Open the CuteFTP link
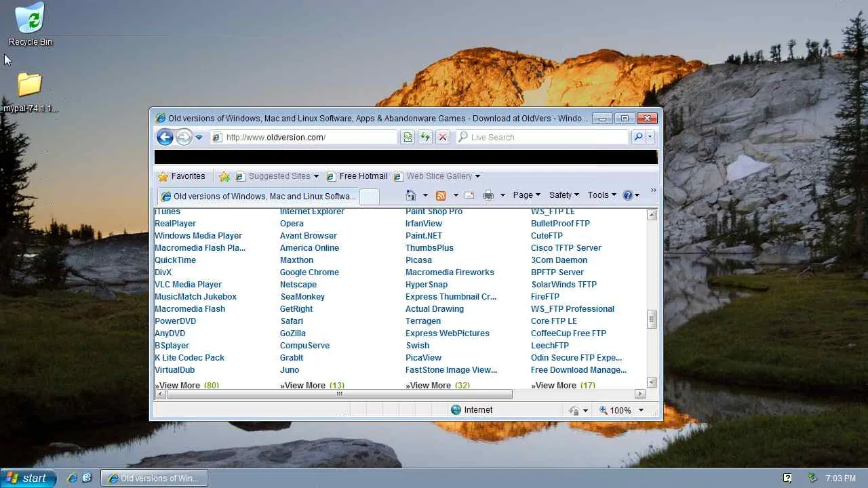The image size is (868, 488). [x=547, y=236]
